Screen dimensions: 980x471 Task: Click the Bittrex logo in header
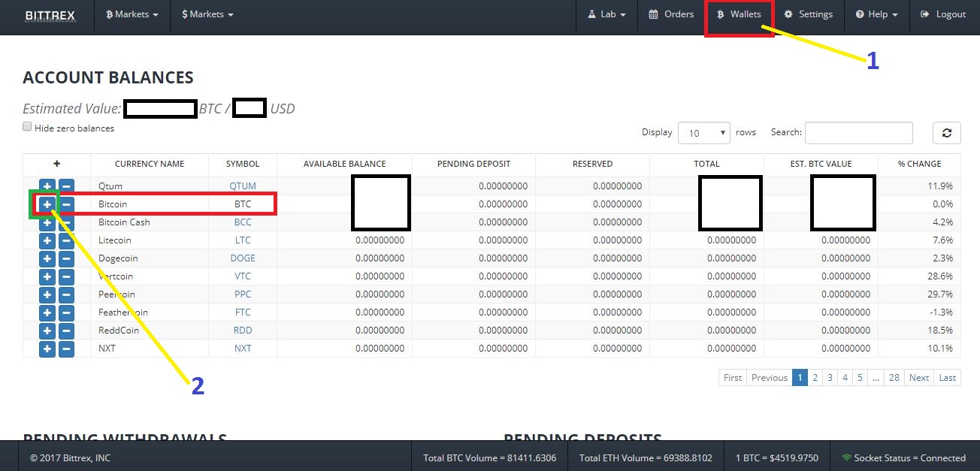click(x=50, y=15)
